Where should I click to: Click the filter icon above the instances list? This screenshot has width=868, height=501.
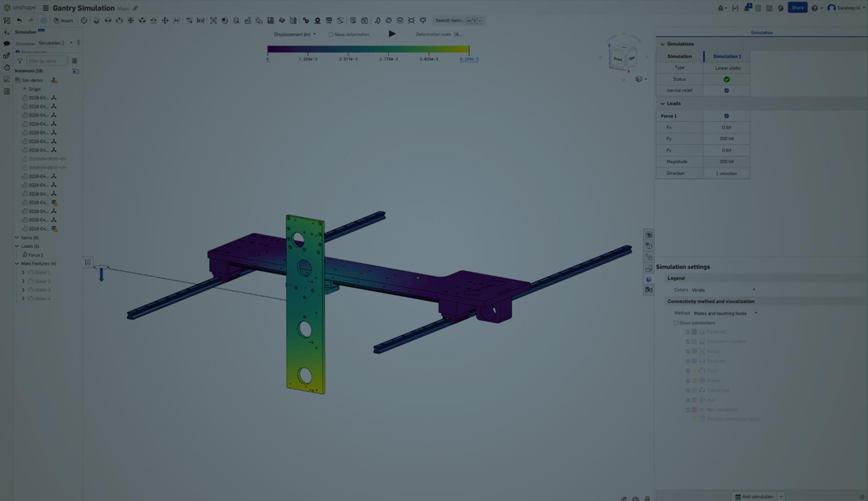point(20,60)
